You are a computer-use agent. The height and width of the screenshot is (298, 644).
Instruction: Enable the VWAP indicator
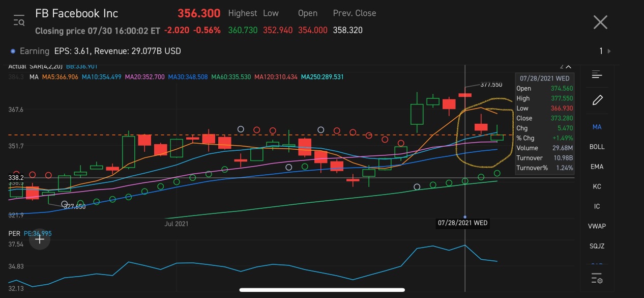point(597,226)
